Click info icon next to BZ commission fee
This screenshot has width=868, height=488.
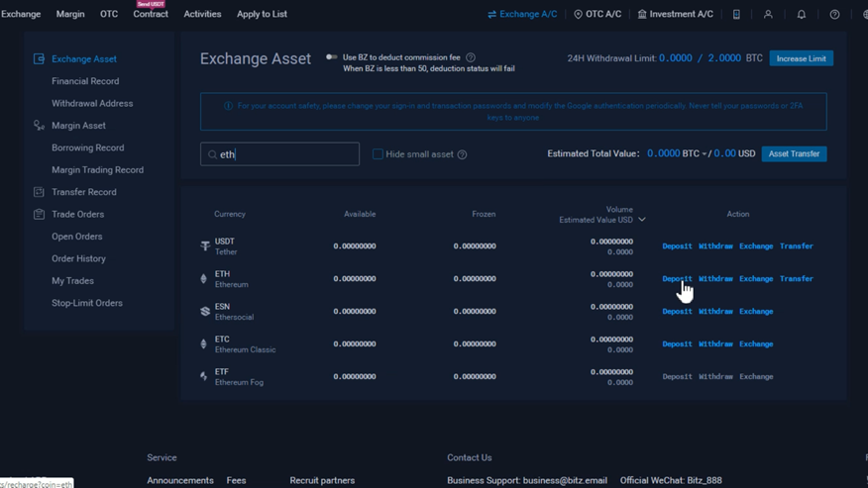pyautogui.click(x=471, y=57)
